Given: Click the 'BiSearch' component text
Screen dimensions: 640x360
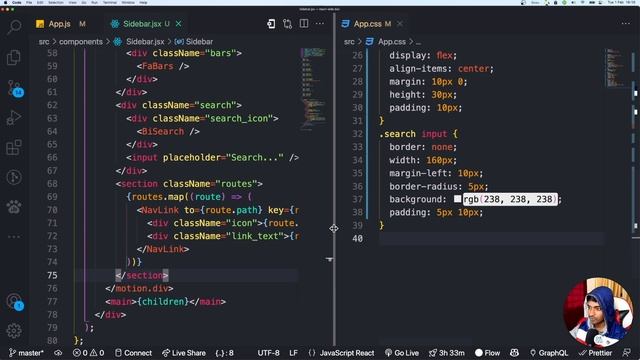Looking at the screenshot, I should pos(163,131).
